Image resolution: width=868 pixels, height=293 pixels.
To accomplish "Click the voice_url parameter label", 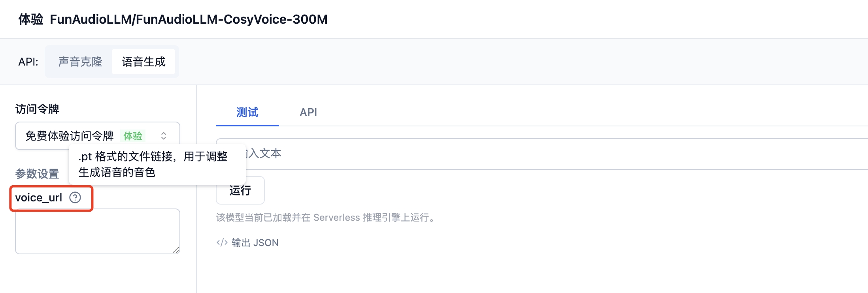I will 39,197.
